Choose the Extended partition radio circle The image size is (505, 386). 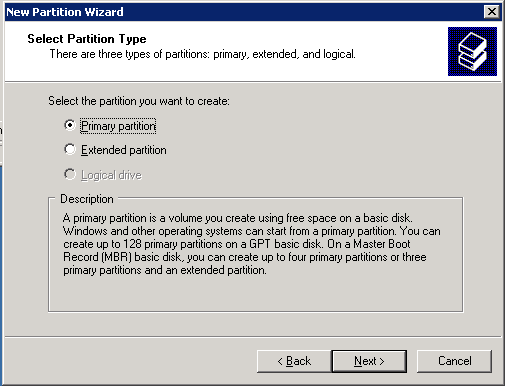tap(70, 149)
